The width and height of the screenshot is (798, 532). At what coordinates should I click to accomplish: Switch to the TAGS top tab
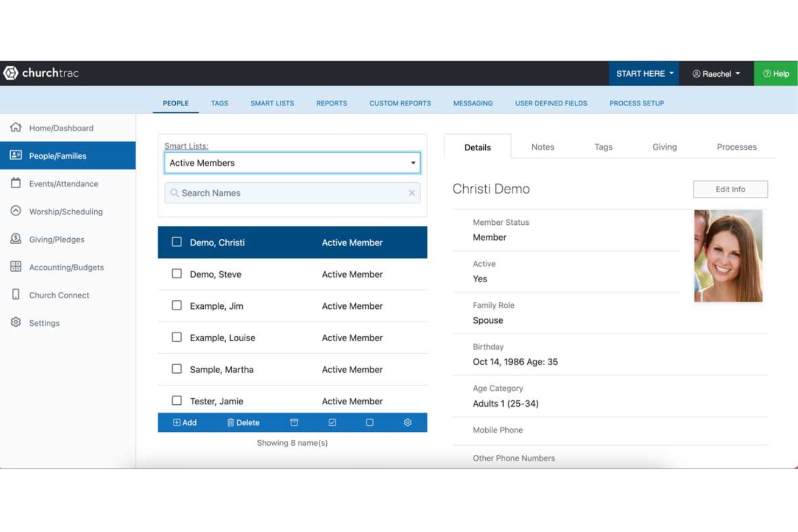pos(219,103)
